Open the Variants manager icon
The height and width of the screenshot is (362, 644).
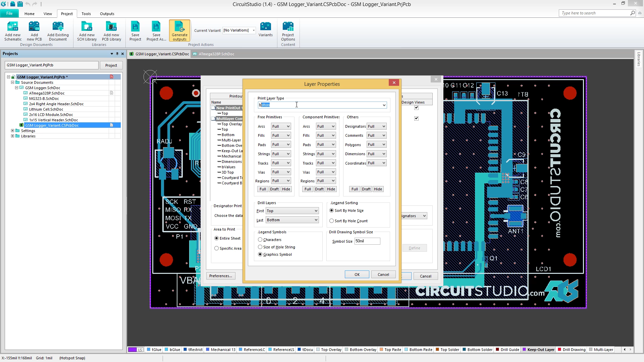pyautogui.click(x=266, y=30)
